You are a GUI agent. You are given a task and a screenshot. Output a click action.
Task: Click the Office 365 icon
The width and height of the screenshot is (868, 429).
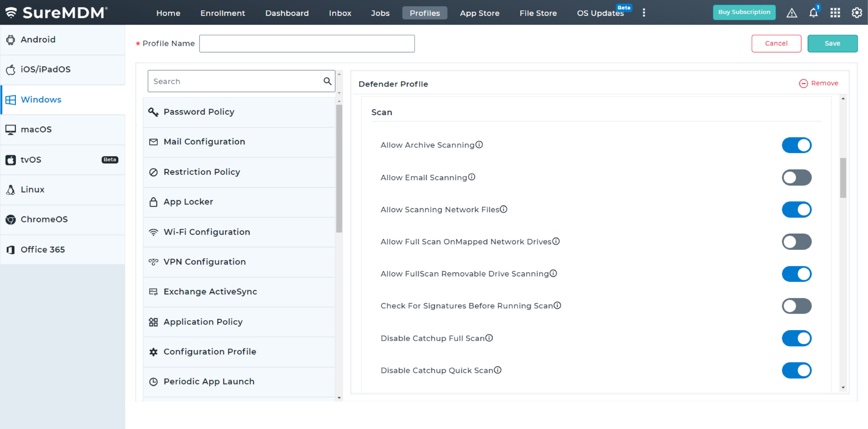coord(11,250)
